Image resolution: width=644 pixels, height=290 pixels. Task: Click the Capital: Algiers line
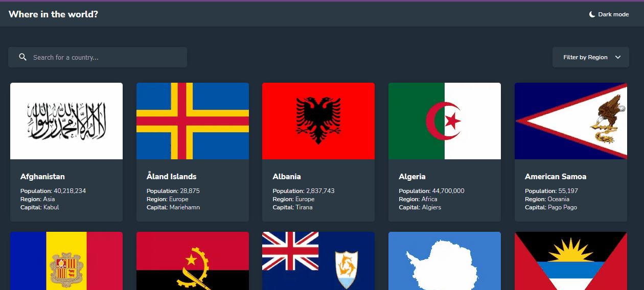(x=420, y=207)
